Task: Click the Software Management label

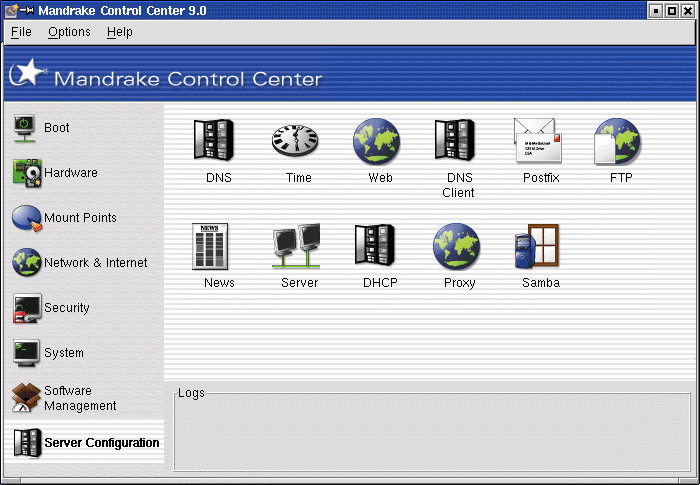Action: (x=80, y=398)
